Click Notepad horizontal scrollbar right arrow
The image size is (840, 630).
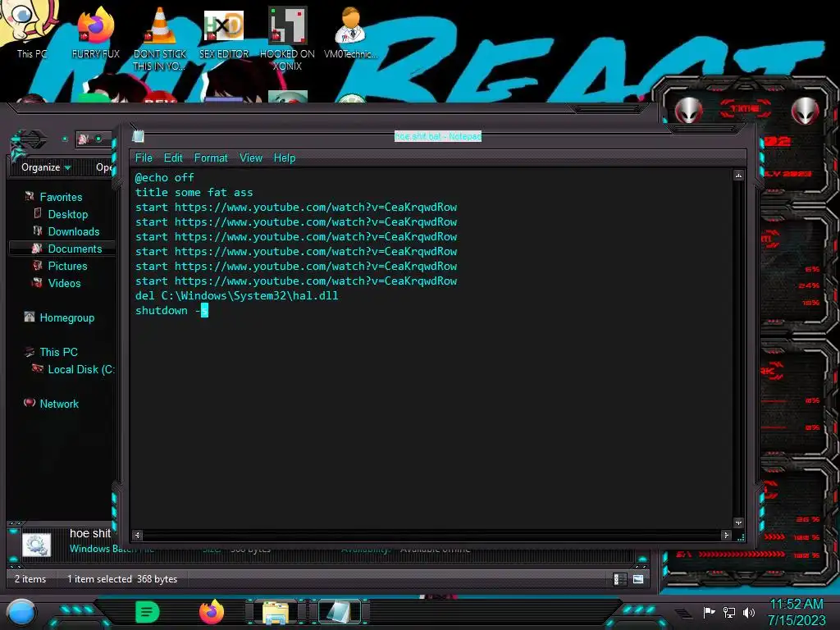coord(727,535)
